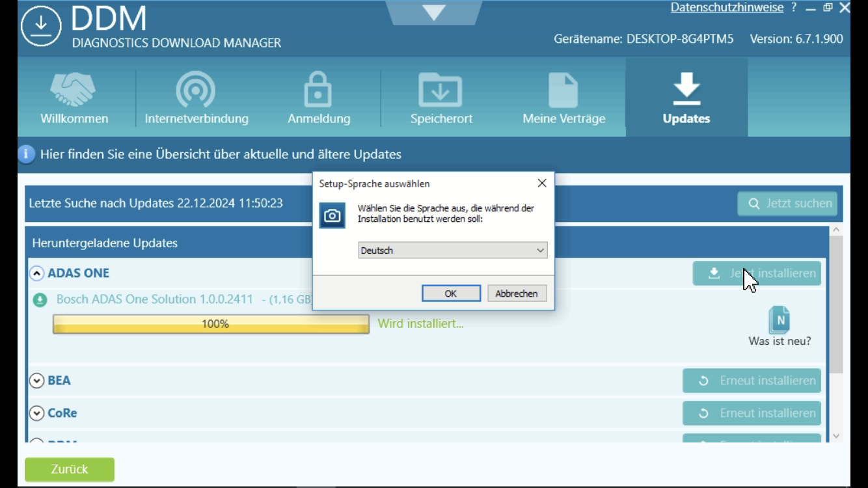The image size is (868, 488).
Task: Click the Version 6.7.1.900 text
Action: point(796,39)
